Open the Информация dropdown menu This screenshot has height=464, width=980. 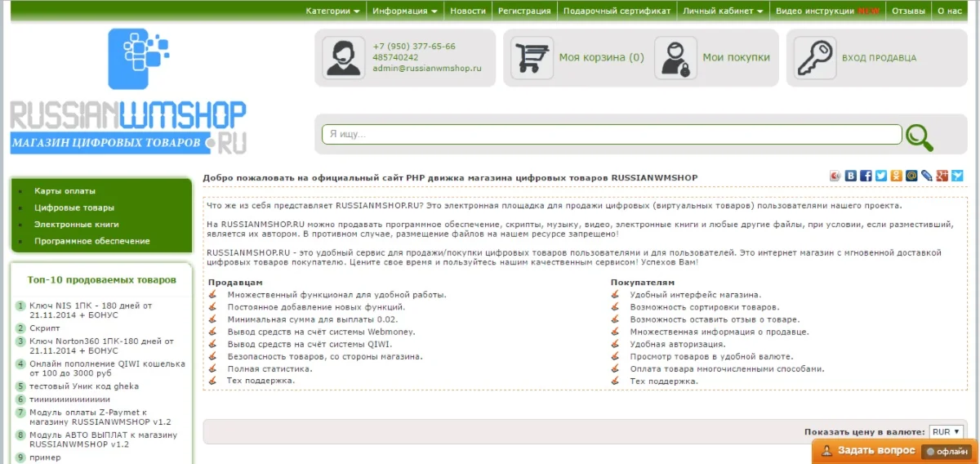click(x=405, y=11)
